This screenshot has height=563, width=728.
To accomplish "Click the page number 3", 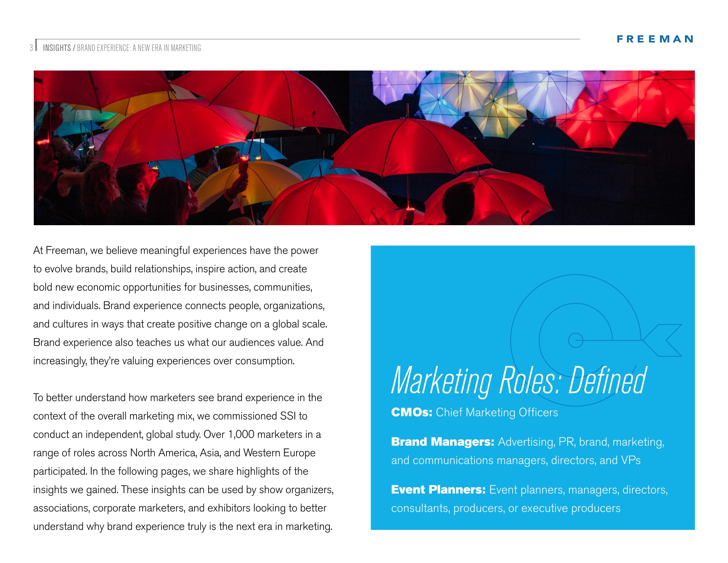I will click(31, 48).
